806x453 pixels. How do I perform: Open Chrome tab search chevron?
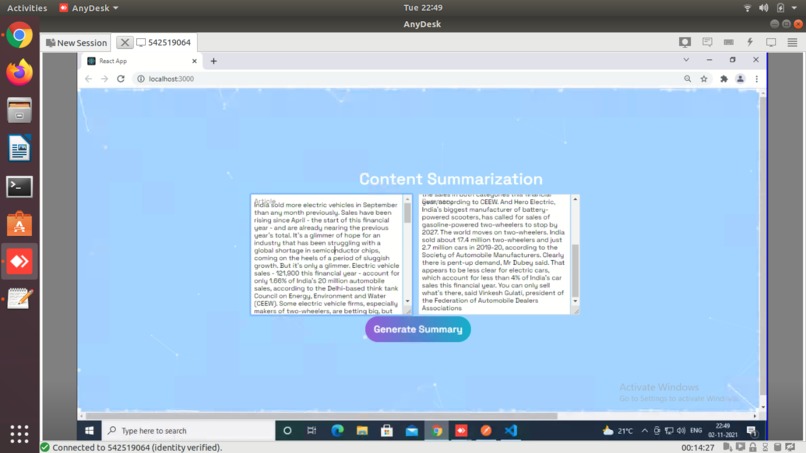(686, 60)
